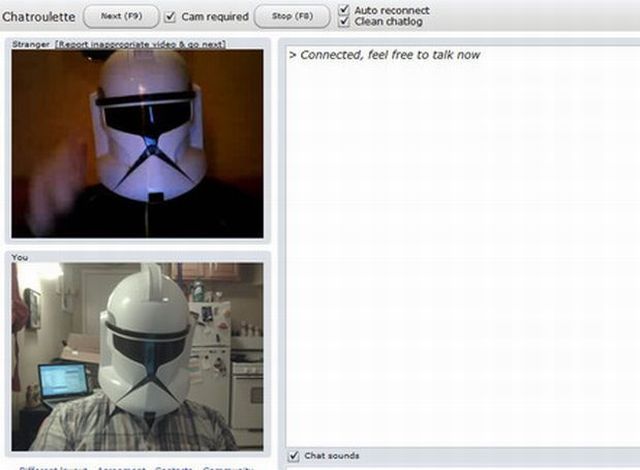
Task: Disable the Auto reconnect checkbox
Action: [344, 9]
